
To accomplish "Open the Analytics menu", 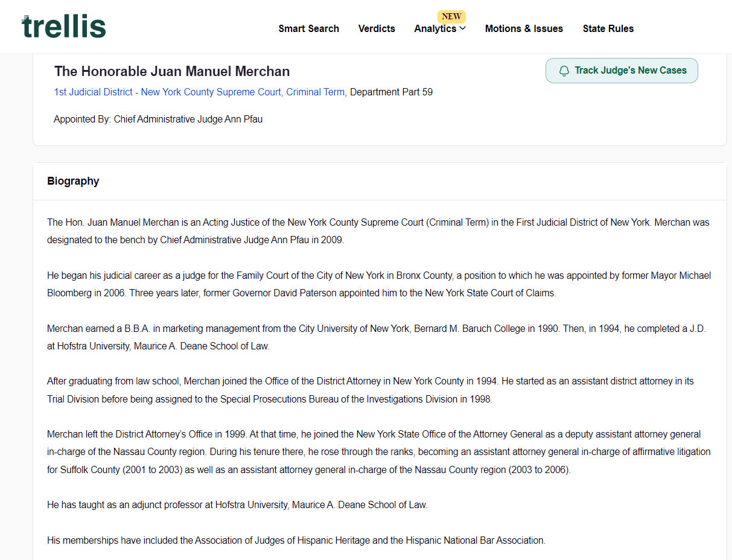I will [440, 28].
